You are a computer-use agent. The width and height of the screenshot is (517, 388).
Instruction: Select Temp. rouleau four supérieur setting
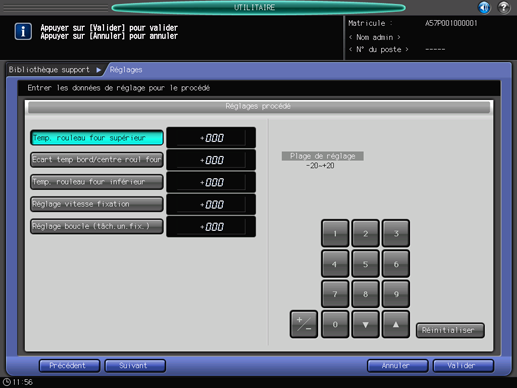click(97, 138)
